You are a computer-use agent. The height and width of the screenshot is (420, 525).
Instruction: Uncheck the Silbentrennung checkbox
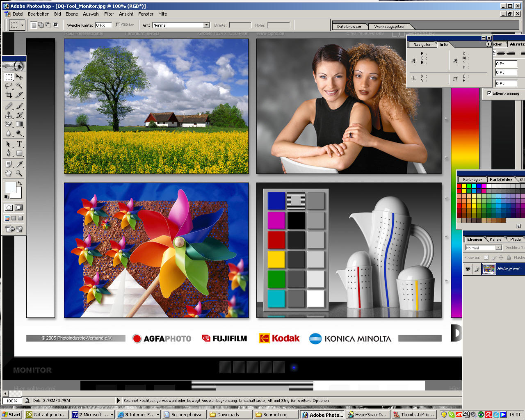[489, 93]
